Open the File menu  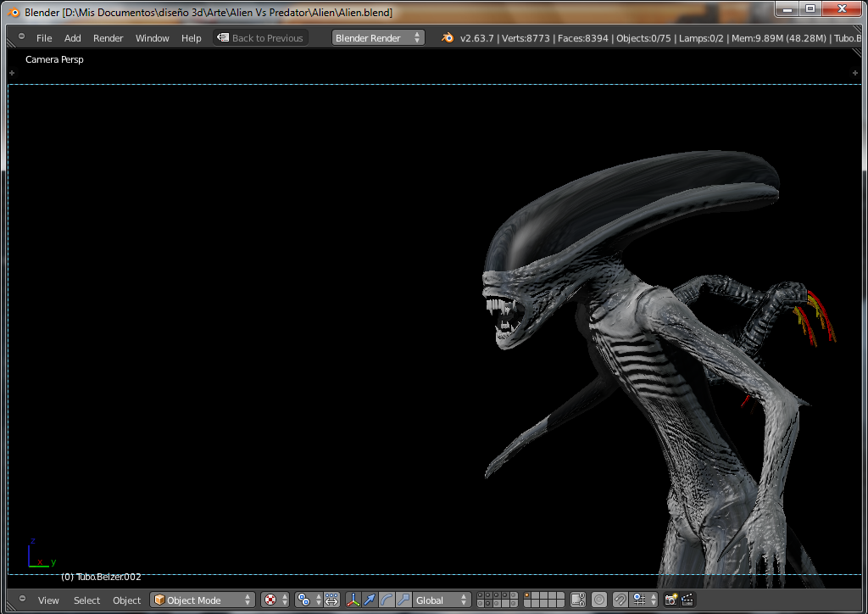coord(44,38)
